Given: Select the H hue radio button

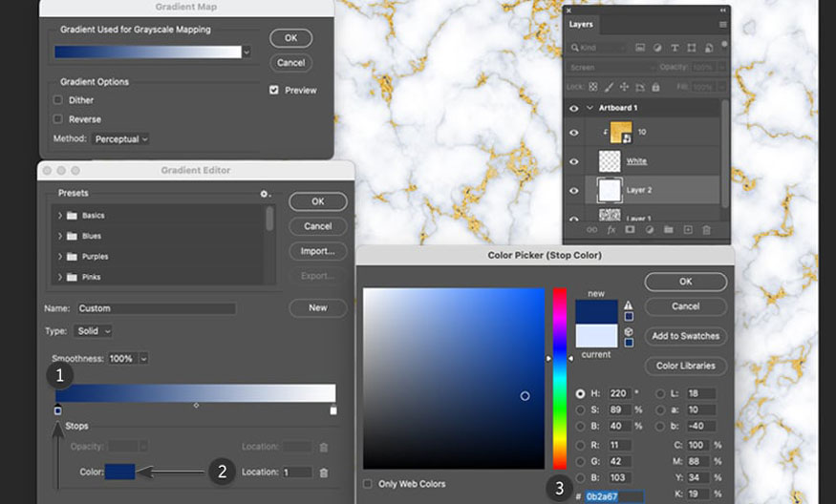Looking at the screenshot, I should pos(580,393).
